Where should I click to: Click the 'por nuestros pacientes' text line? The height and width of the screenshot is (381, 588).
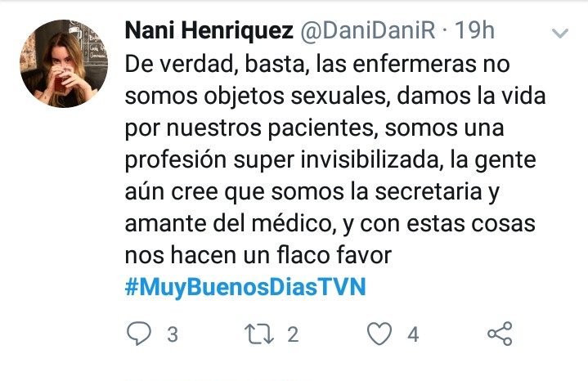(314, 128)
